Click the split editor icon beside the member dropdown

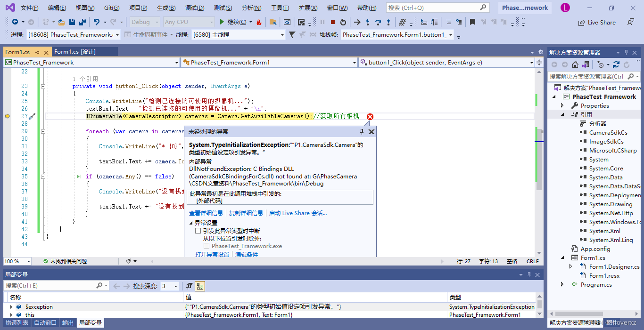click(539, 62)
